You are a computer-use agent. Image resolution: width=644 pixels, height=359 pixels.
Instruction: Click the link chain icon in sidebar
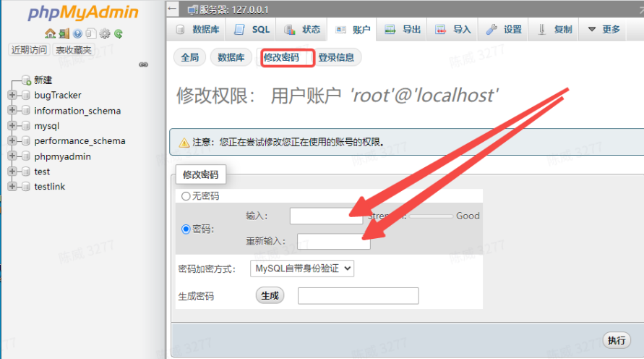click(143, 64)
